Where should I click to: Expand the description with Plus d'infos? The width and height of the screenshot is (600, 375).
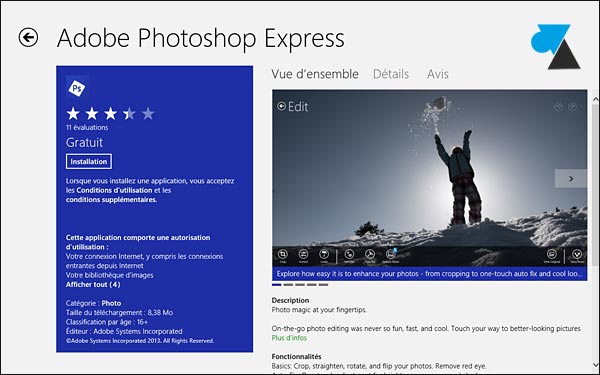pyautogui.click(x=289, y=338)
